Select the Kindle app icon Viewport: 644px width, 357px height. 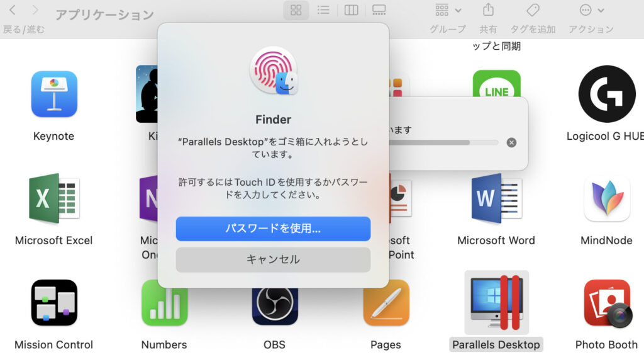point(147,94)
